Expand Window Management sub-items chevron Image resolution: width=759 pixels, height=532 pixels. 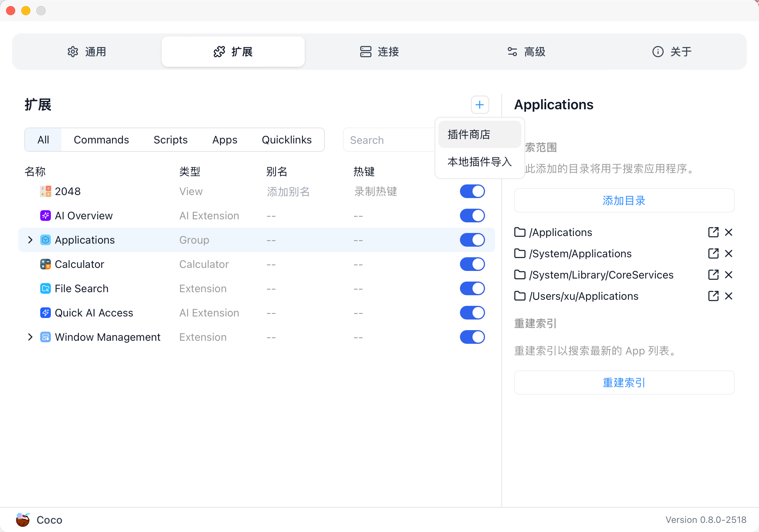(30, 337)
